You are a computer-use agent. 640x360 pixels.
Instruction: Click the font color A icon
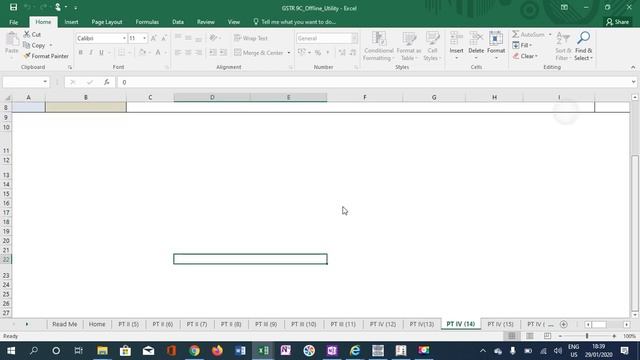coord(158,53)
